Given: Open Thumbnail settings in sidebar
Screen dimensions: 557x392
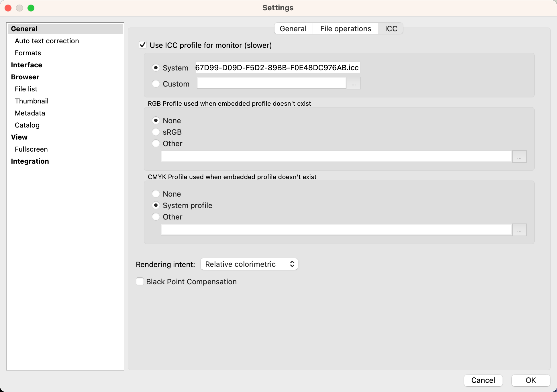Looking at the screenshot, I should pos(32,101).
